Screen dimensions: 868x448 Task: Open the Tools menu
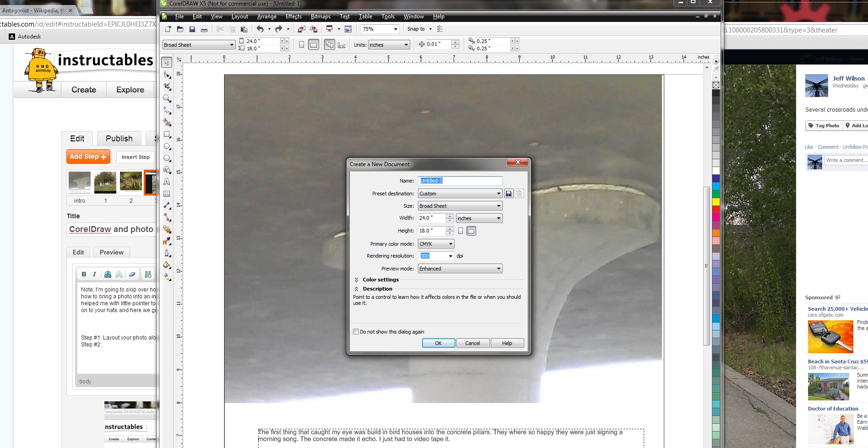click(x=388, y=16)
